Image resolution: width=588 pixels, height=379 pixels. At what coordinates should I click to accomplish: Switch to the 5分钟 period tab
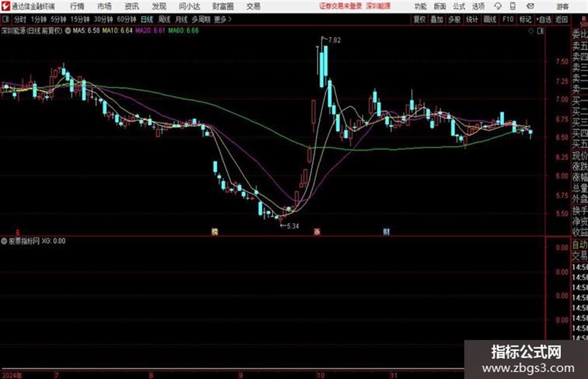(x=58, y=19)
